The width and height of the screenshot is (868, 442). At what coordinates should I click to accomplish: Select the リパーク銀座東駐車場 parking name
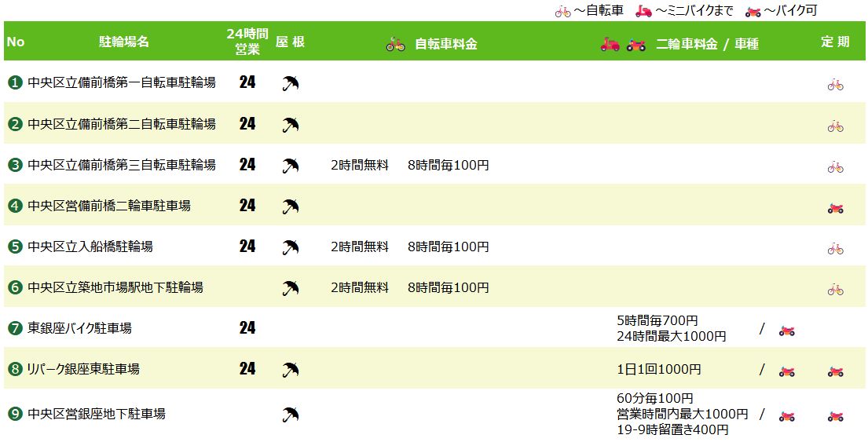pos(83,369)
